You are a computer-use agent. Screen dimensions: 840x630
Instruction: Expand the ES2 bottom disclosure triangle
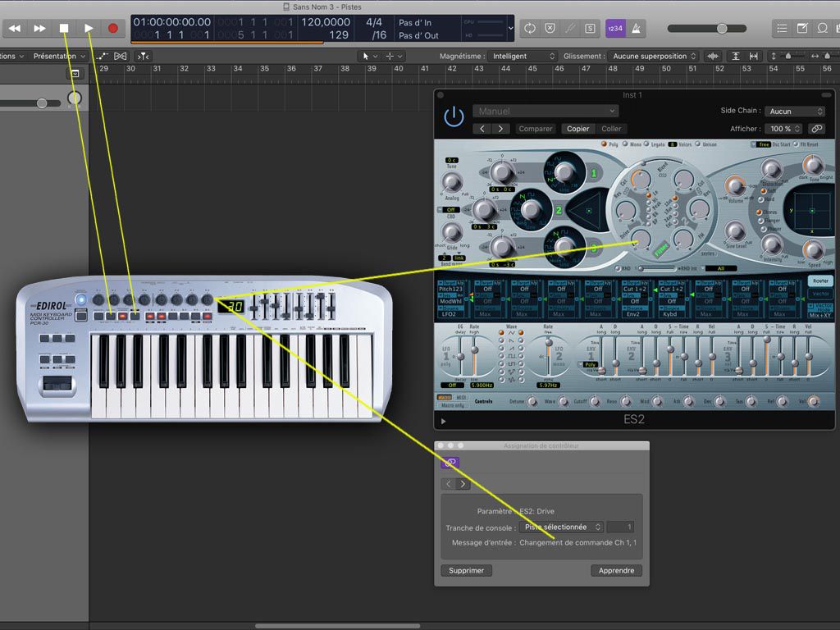point(443,421)
